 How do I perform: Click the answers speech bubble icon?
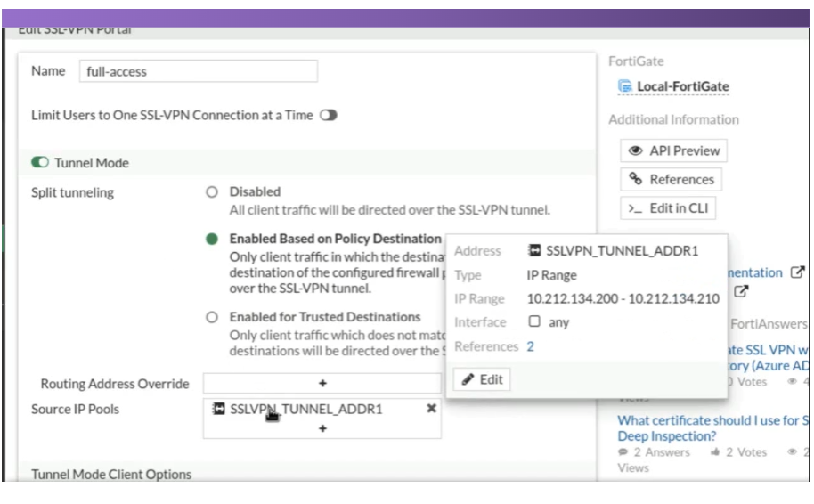pos(623,452)
